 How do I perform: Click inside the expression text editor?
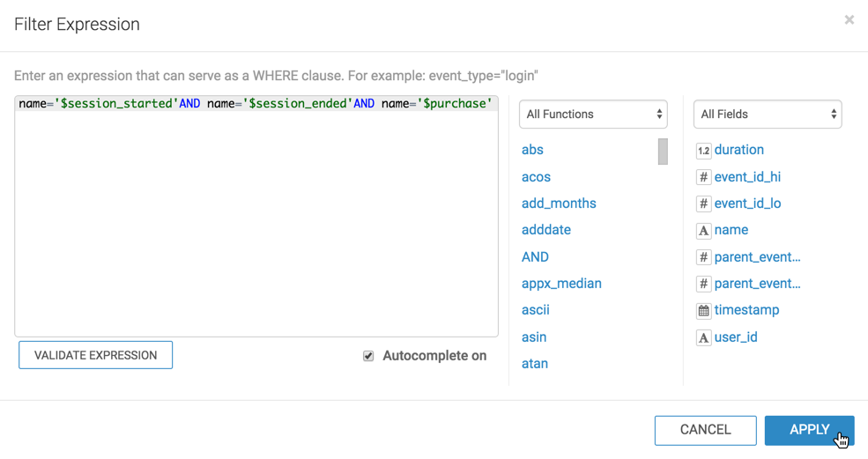point(256,220)
